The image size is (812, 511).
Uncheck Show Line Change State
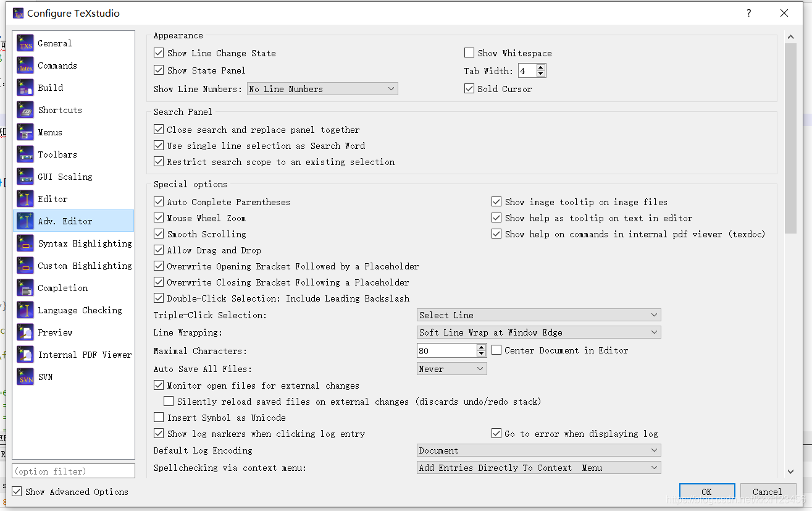tap(159, 53)
